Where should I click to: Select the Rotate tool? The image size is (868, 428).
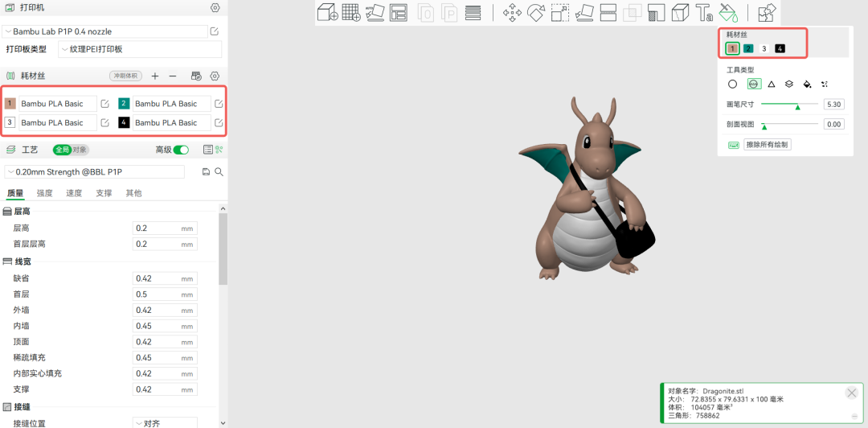(536, 12)
